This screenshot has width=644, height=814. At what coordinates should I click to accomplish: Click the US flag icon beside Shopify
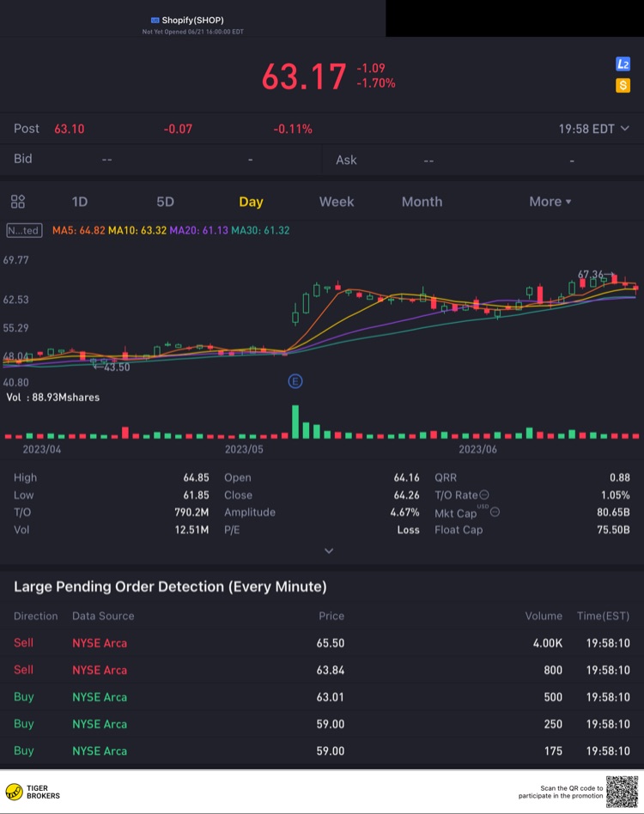pos(155,21)
